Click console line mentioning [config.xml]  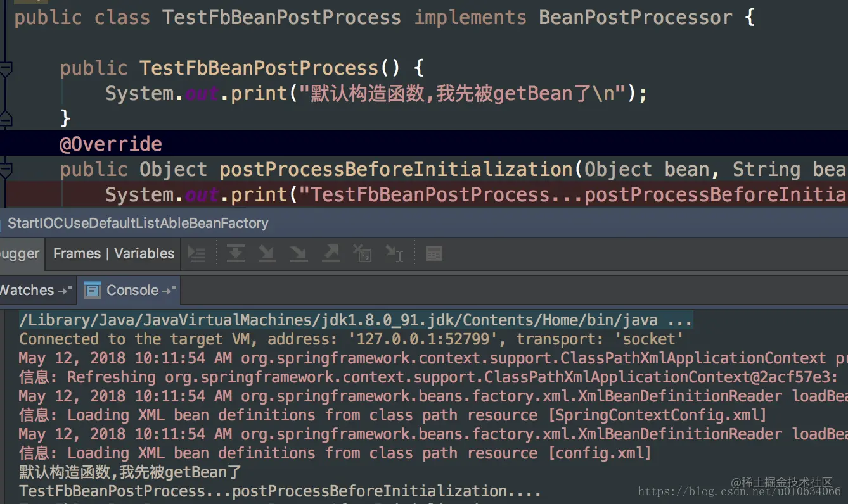click(335, 453)
